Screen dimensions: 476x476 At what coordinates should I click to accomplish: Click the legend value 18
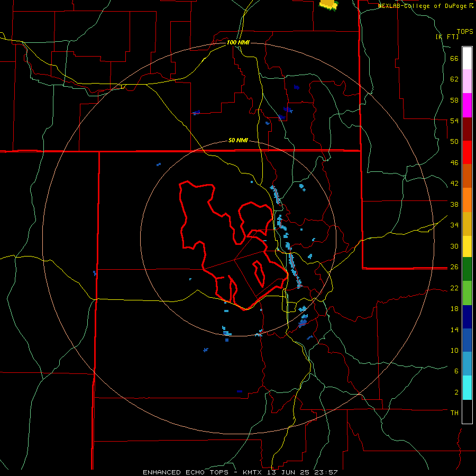[454, 309]
